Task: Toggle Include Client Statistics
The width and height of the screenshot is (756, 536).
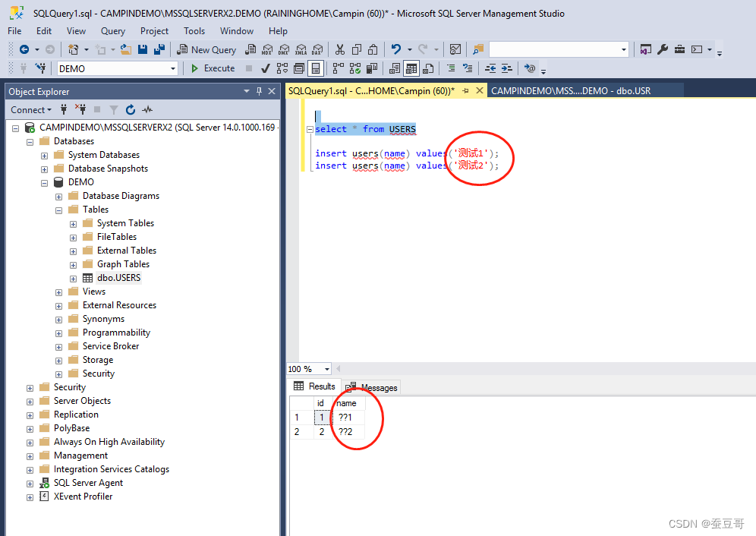Action: coord(372,68)
